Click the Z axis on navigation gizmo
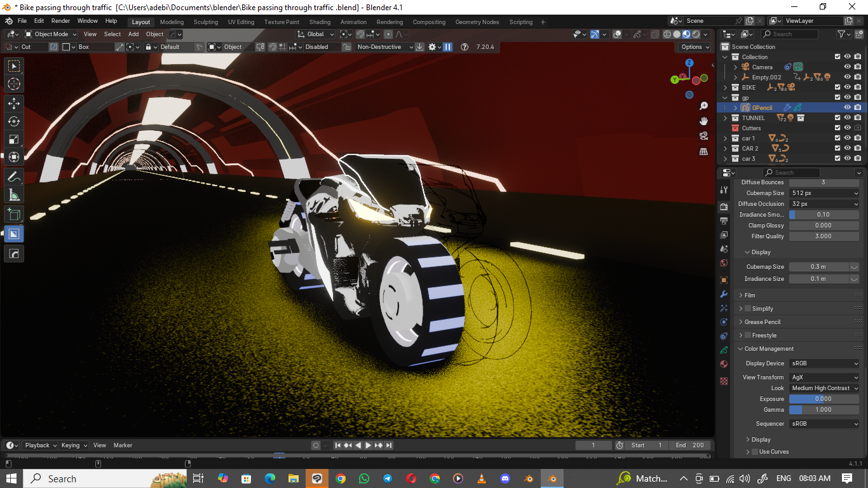The height and width of the screenshot is (488, 868). 689,63
